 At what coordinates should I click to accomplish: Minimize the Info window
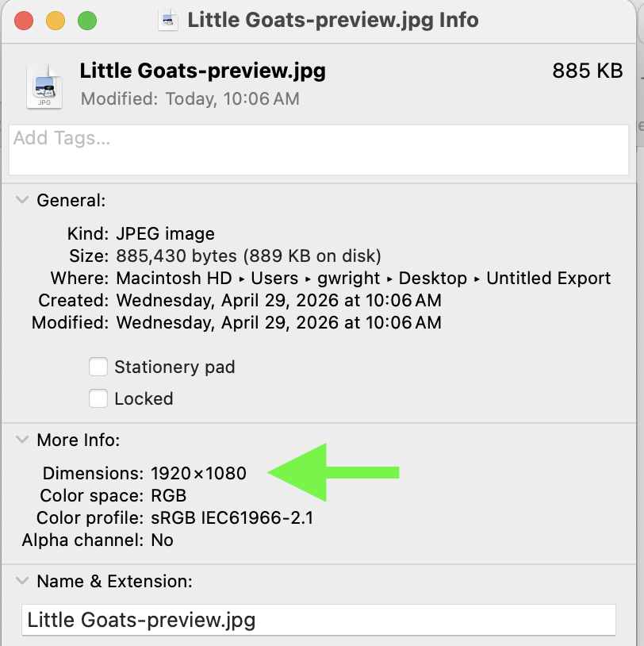pos(55,21)
